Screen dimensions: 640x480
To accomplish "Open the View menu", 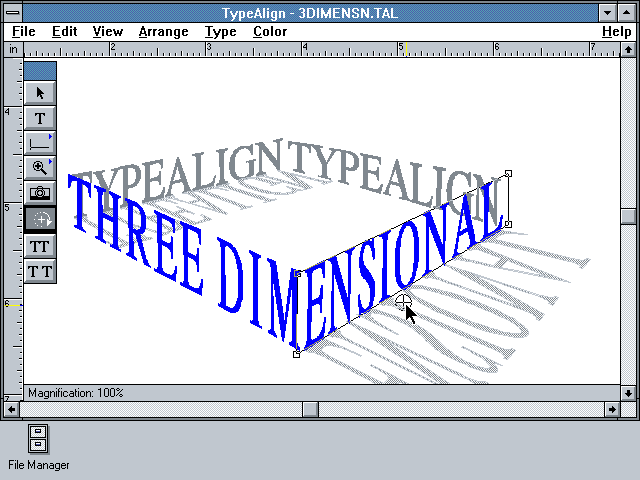I will (108, 32).
